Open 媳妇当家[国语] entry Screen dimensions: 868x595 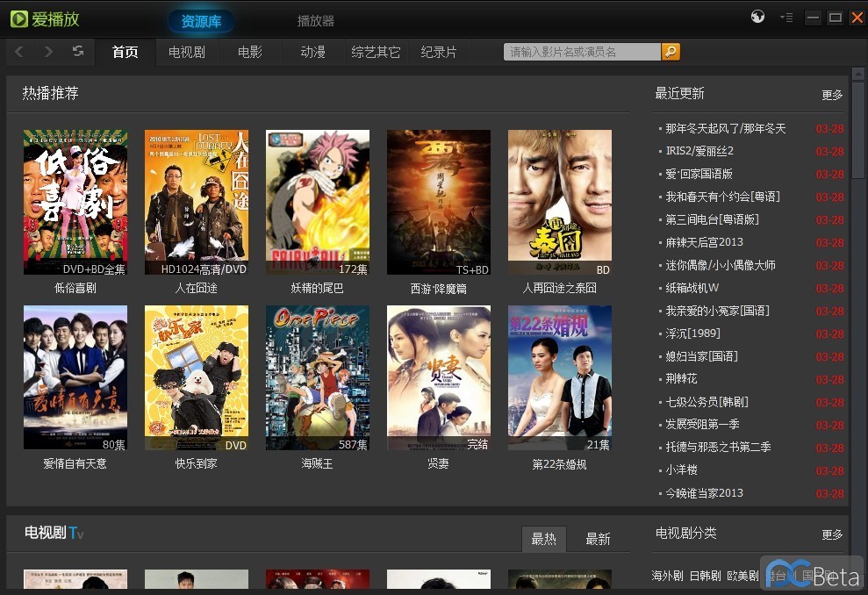(x=701, y=356)
